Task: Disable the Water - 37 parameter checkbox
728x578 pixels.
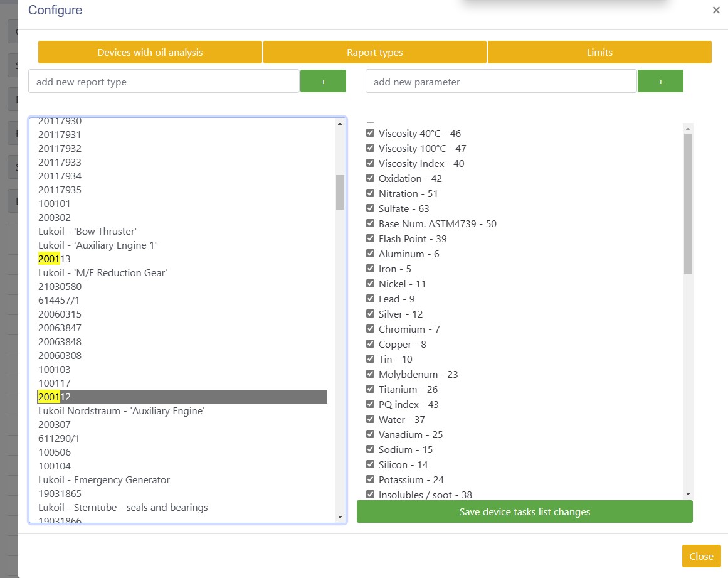Action: pyautogui.click(x=371, y=419)
